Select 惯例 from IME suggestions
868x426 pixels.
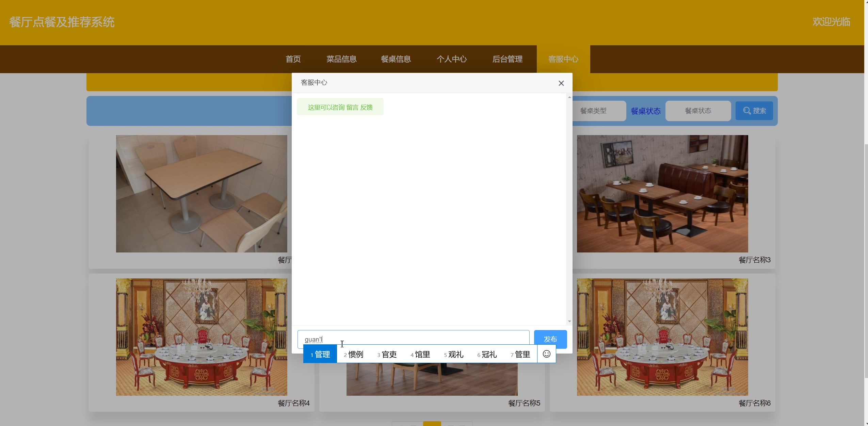355,354
